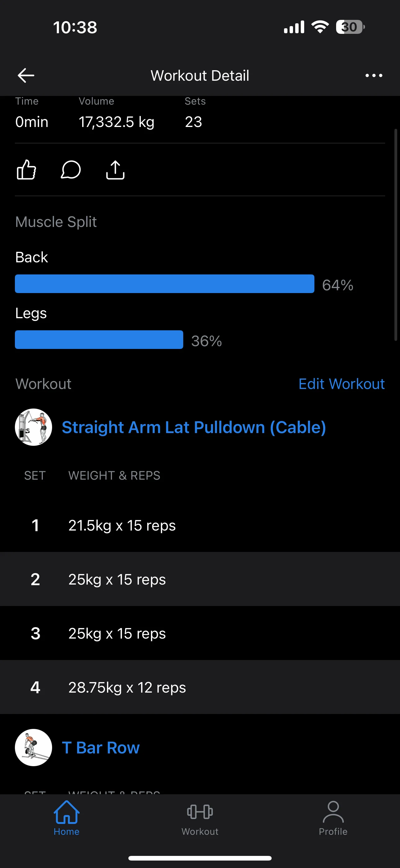The image size is (400, 868).
Task: Tap the Straight Arm Lat Pulldown thumbnail
Action: pos(33,427)
